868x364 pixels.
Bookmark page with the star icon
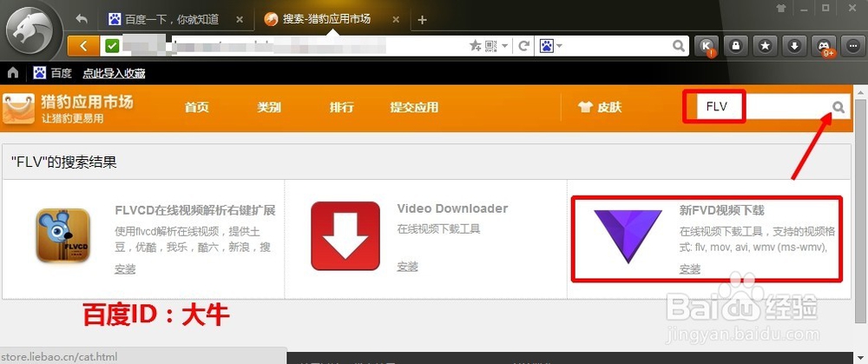(x=475, y=46)
